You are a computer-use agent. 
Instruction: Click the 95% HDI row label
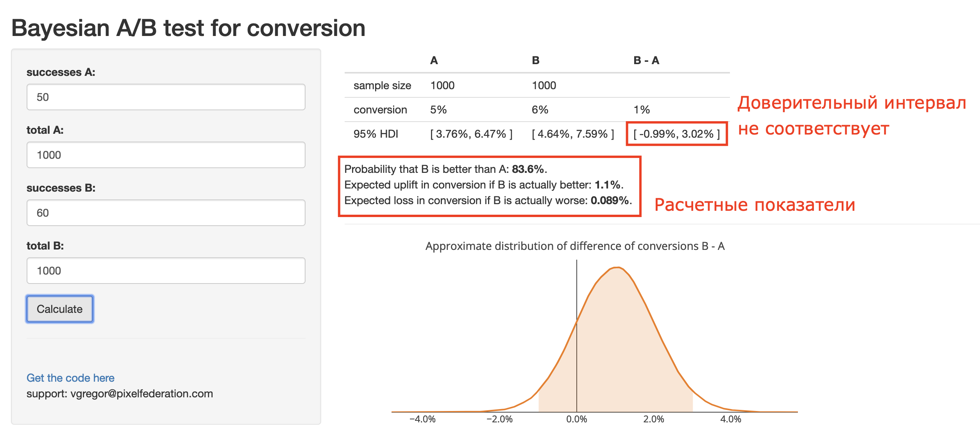tap(376, 134)
